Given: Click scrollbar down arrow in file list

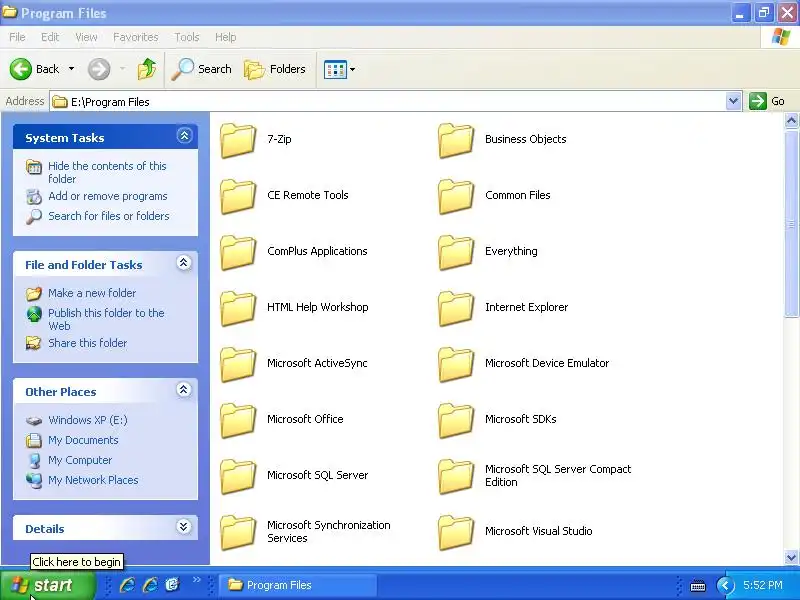Looking at the screenshot, I should coord(791,557).
